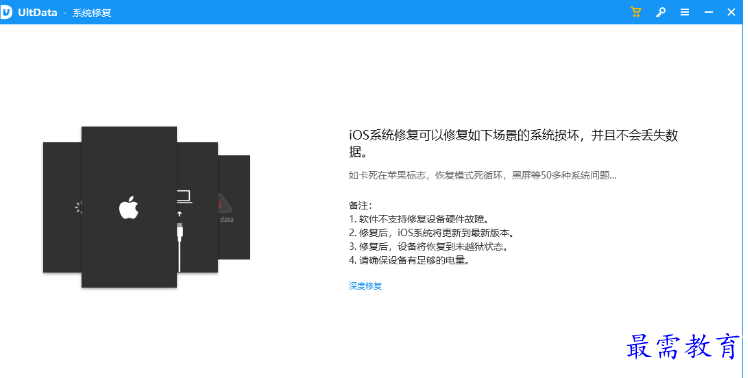Click the 备注 label

360,205
